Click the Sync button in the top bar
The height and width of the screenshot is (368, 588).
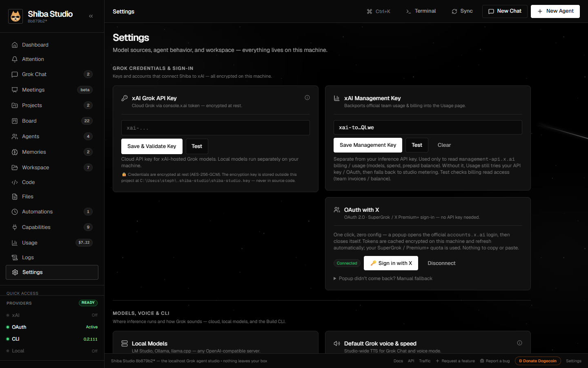tap(462, 11)
